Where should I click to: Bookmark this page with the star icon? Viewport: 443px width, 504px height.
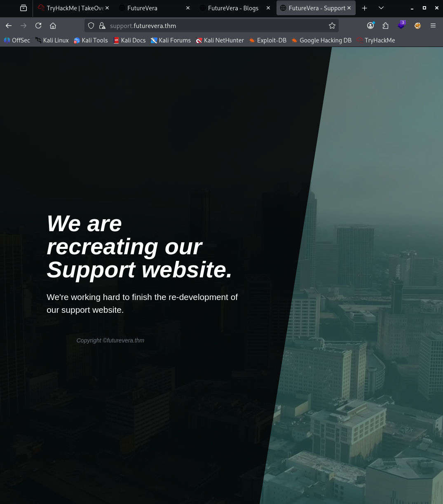pyautogui.click(x=332, y=26)
